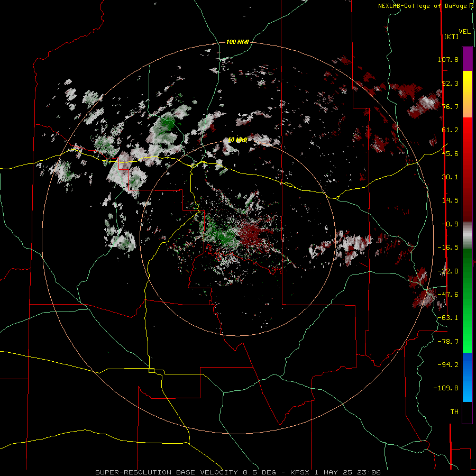This screenshot has height=476, width=476.
Task: Click the -78.7 velocity scale value
Action: (x=448, y=342)
